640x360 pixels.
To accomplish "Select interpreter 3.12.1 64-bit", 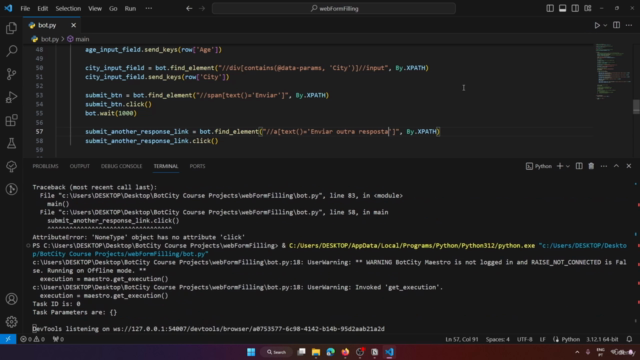I will click(602, 339).
